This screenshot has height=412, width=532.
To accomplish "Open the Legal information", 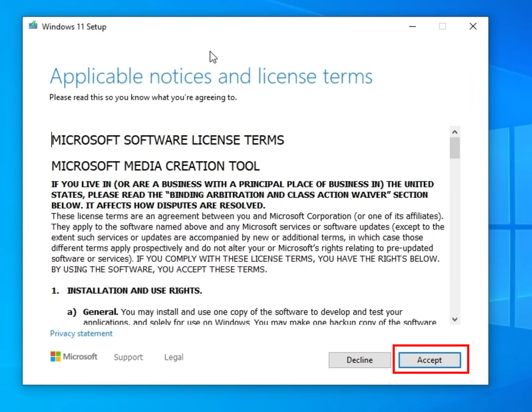I will [173, 357].
